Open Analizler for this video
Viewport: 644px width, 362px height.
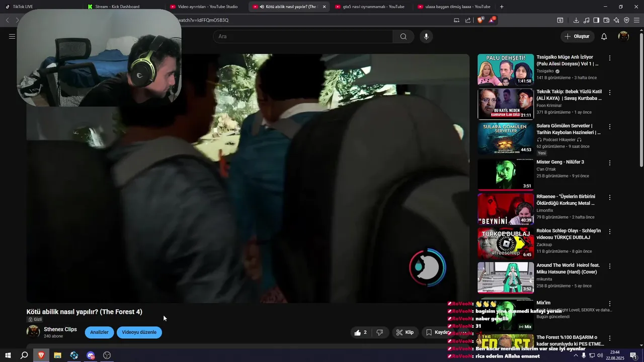pos(99,332)
